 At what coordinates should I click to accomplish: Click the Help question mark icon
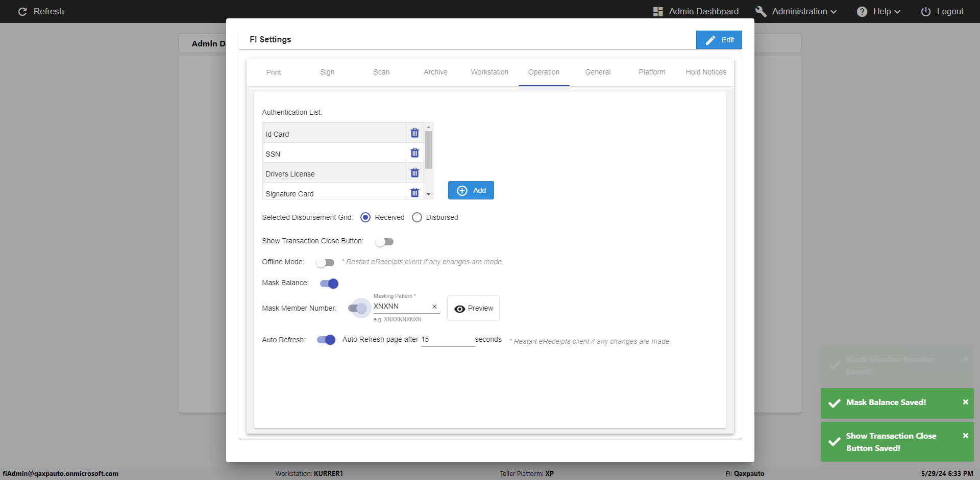(862, 12)
